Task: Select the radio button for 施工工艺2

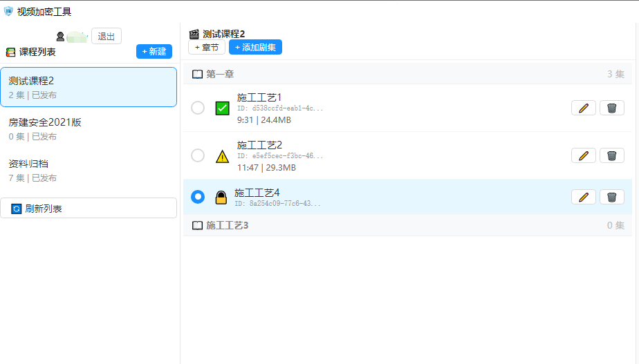Action: pyautogui.click(x=198, y=155)
